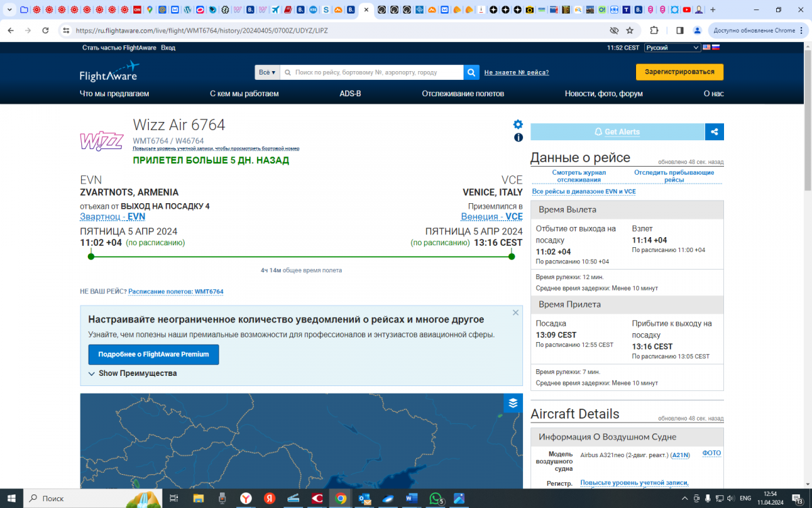Click the ФОТО link in aircraft details
Viewport: 812px width, 508px height.
tap(712, 453)
